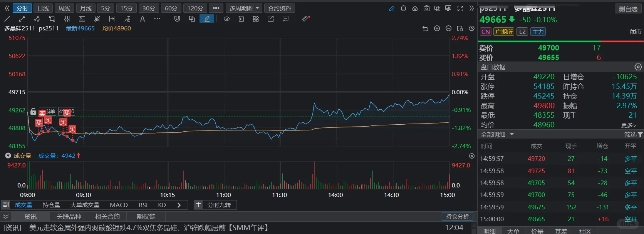This screenshot has width=644, height=234.
Task: Select the trend line drawing tool
Action: pyautogui.click(x=7, y=18)
